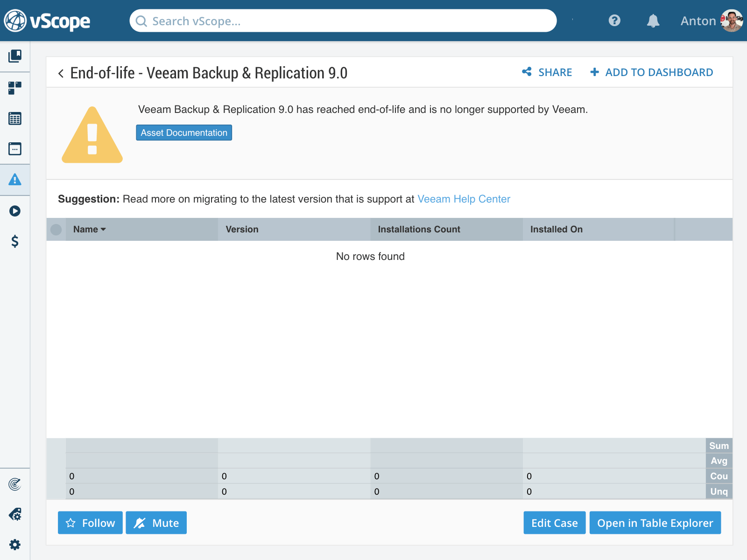The height and width of the screenshot is (560, 747).
Task: Focus the Search vScope field
Action: [343, 21]
